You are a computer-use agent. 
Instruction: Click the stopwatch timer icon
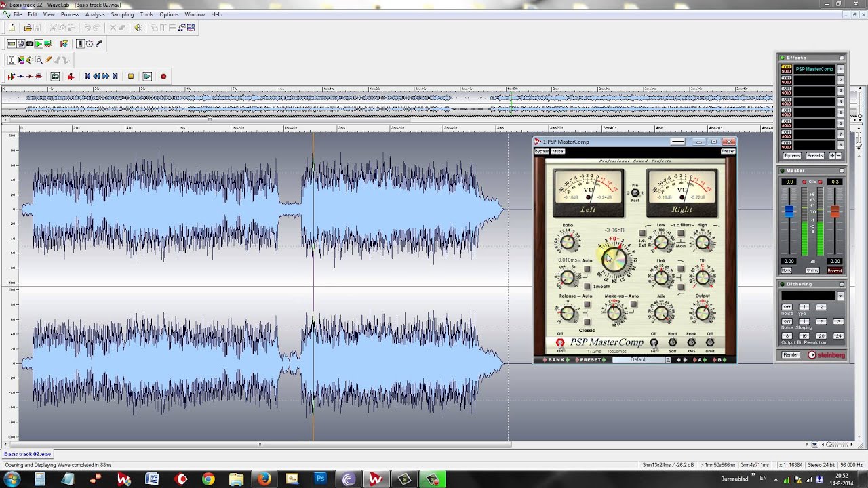tap(90, 44)
